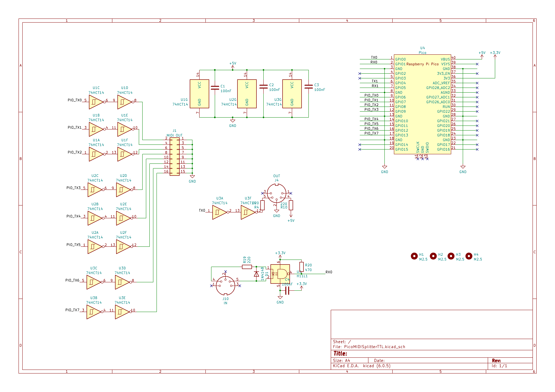
Task: Click the 'File: PicoMIDISplitterTTL.kicad_sch' text
Action: (369, 347)
